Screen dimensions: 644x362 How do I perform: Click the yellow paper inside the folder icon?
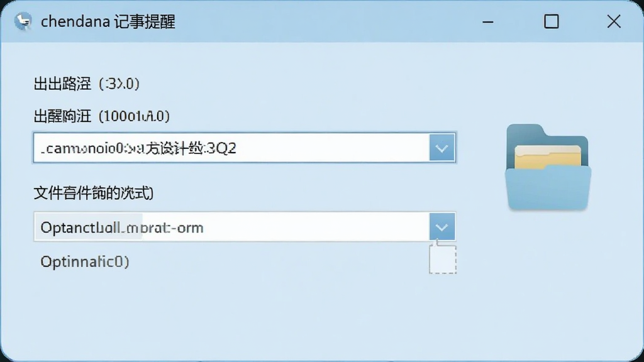coord(548,157)
